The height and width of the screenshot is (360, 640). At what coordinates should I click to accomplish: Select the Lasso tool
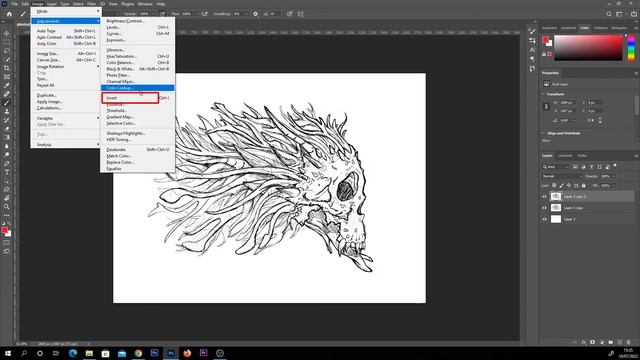click(7, 51)
